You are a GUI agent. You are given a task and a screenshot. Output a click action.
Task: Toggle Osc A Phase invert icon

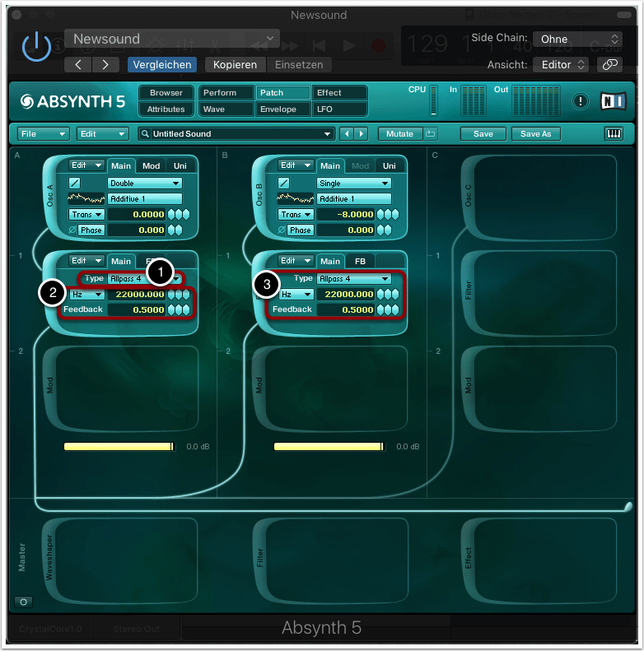72,230
